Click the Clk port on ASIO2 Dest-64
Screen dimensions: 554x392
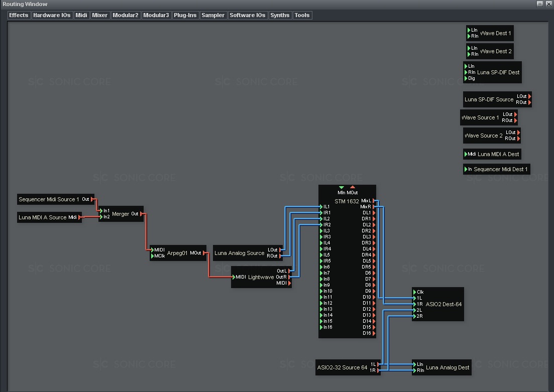pyautogui.click(x=414, y=292)
